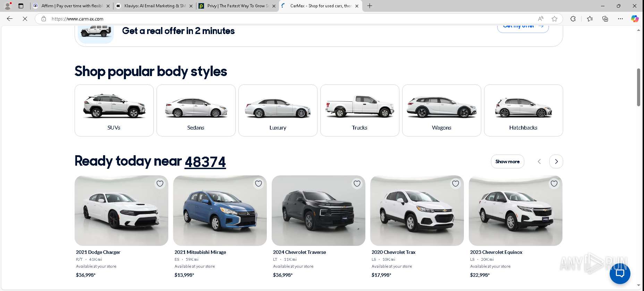Viewport: 644px width, 291px height.
Task: Close the Affirm tab
Action: coord(108,6)
